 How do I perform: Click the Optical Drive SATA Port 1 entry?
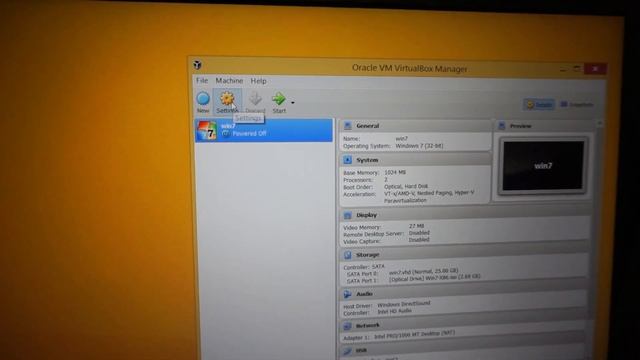coord(435,278)
